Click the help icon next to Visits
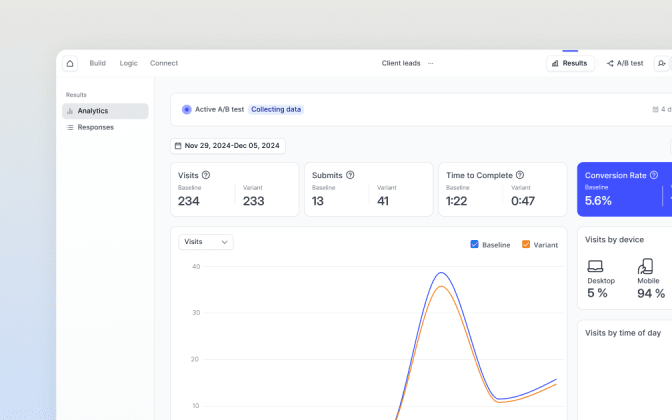Image resolution: width=672 pixels, height=420 pixels. [x=206, y=175]
